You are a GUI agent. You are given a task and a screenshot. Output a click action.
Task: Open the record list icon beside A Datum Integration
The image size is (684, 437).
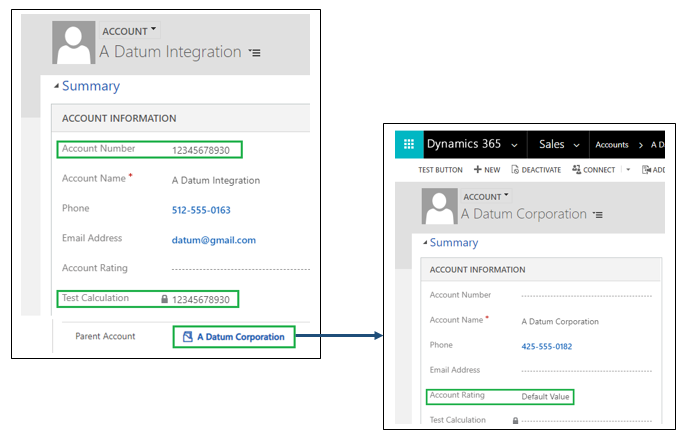click(255, 53)
